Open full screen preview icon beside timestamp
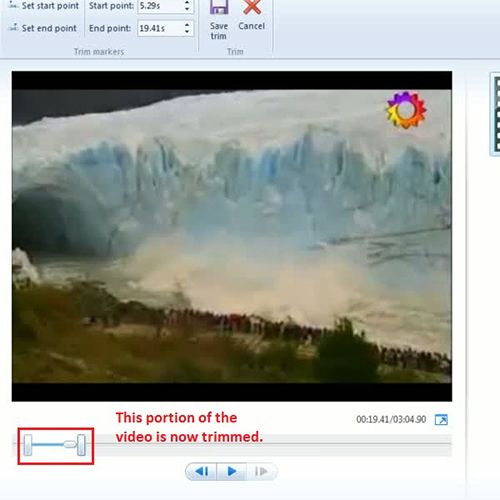The width and height of the screenshot is (500, 500). tap(441, 419)
